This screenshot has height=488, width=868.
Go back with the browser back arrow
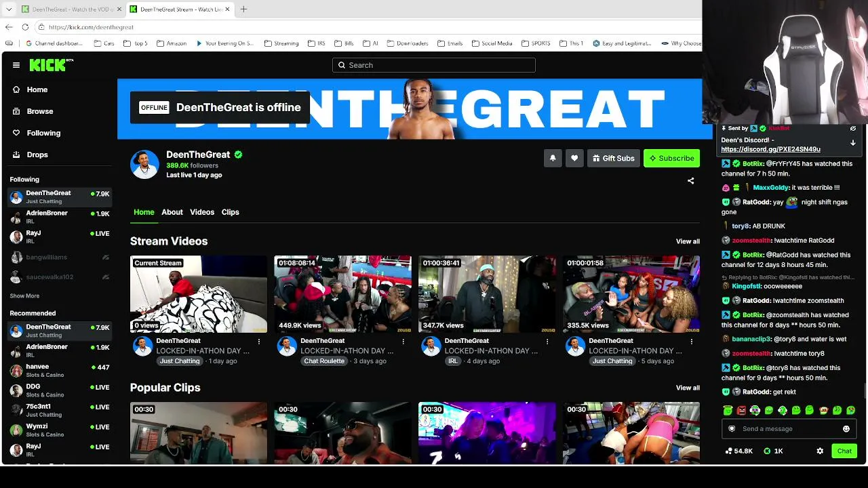(x=9, y=27)
